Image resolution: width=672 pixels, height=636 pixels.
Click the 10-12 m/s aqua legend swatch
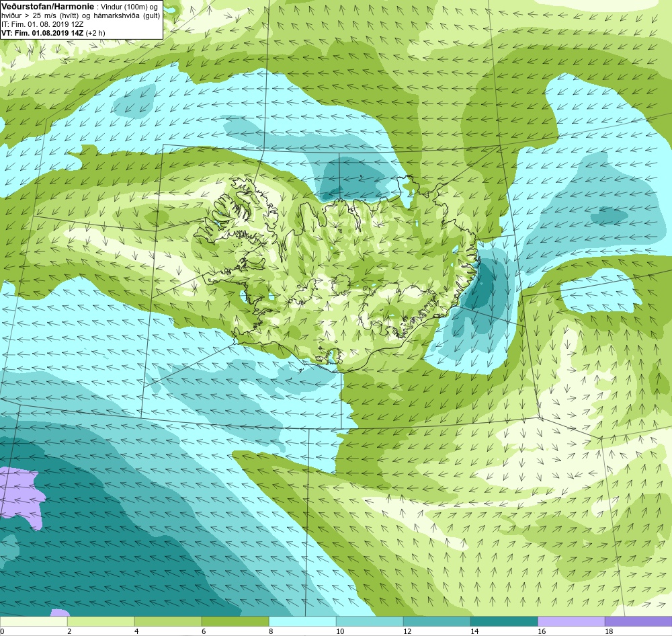(370, 621)
